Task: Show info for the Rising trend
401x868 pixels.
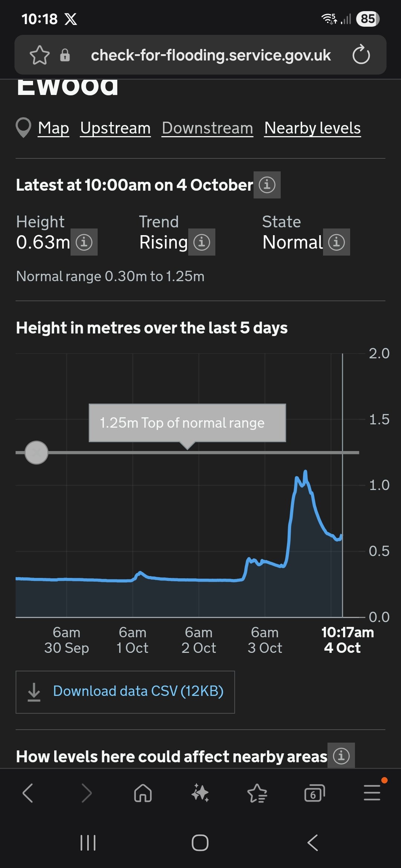Action: coord(202,242)
